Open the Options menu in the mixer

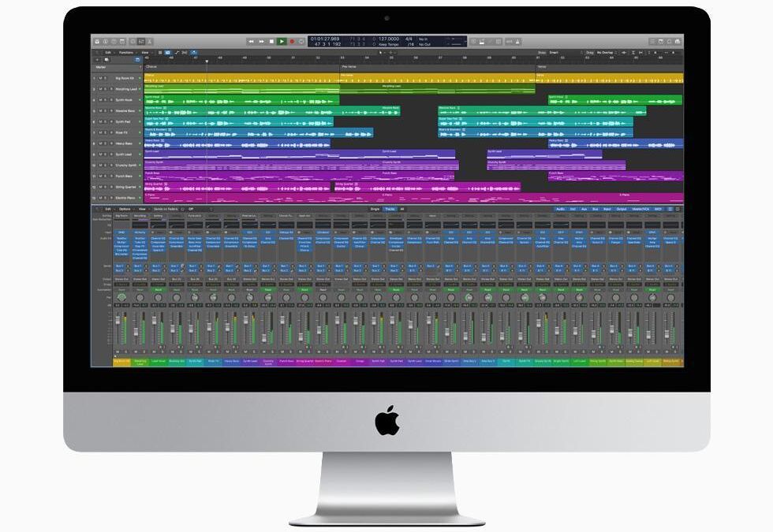tap(126, 210)
